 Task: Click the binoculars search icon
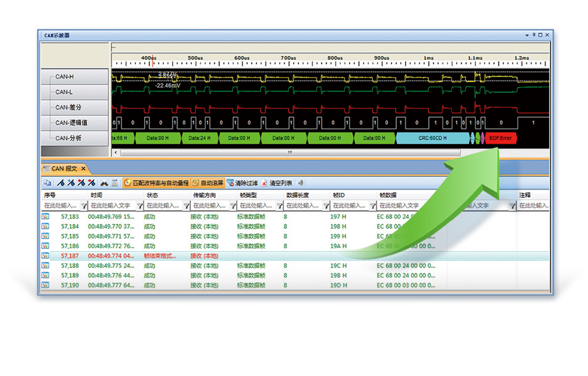(x=105, y=183)
